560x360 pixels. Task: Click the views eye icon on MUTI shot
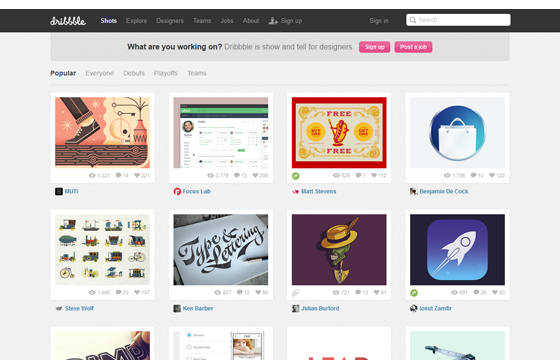click(92, 175)
